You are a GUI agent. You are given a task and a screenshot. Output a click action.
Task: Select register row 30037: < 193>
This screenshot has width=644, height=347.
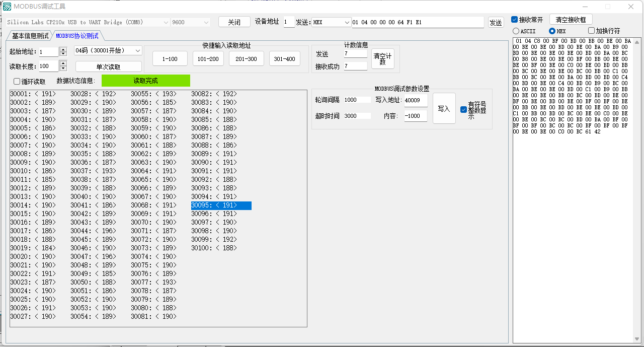[x=94, y=171]
